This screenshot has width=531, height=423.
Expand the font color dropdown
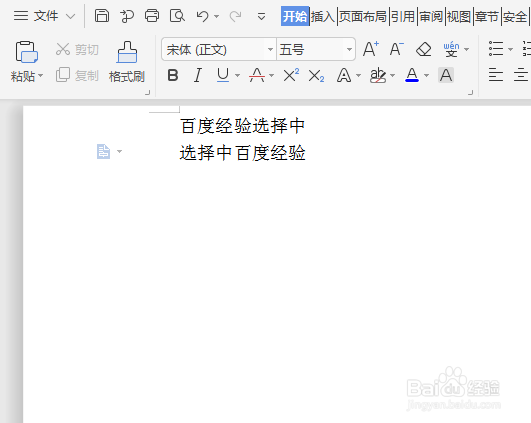426,76
